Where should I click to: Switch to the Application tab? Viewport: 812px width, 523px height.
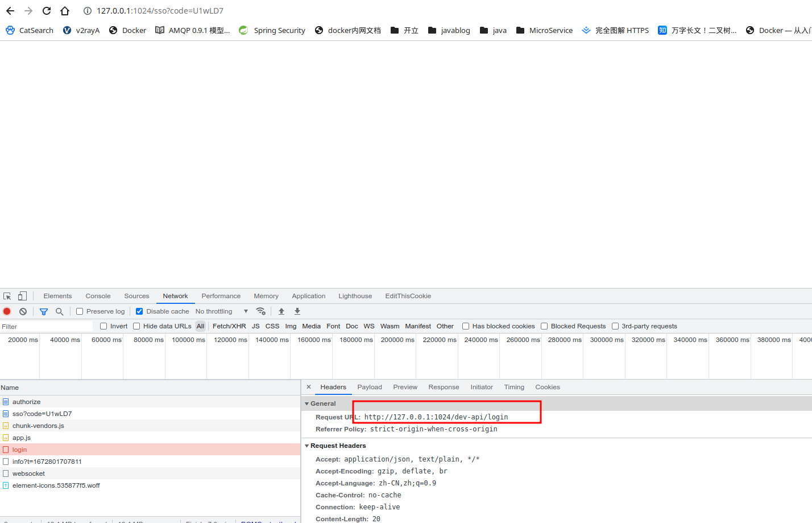click(309, 296)
